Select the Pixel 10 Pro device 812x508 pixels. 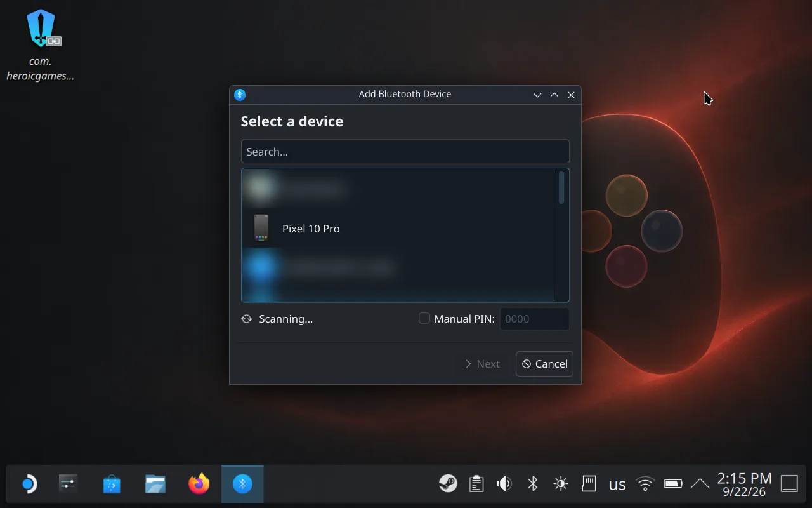398,228
